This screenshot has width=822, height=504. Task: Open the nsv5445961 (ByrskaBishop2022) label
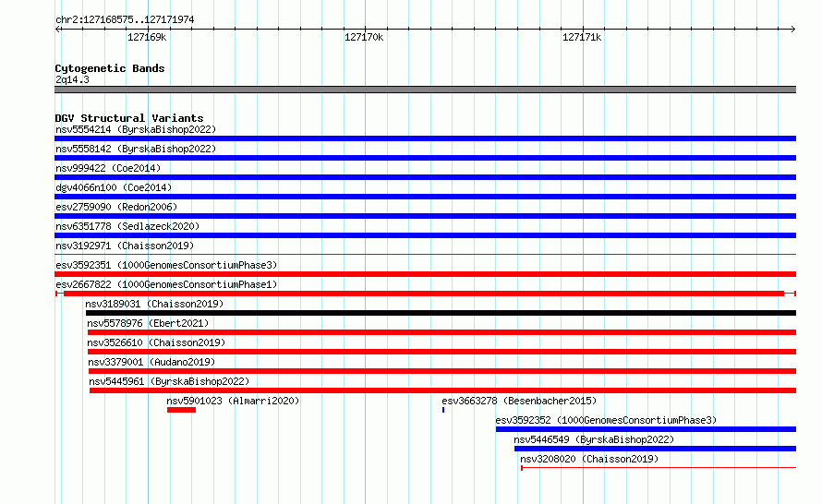click(x=169, y=381)
